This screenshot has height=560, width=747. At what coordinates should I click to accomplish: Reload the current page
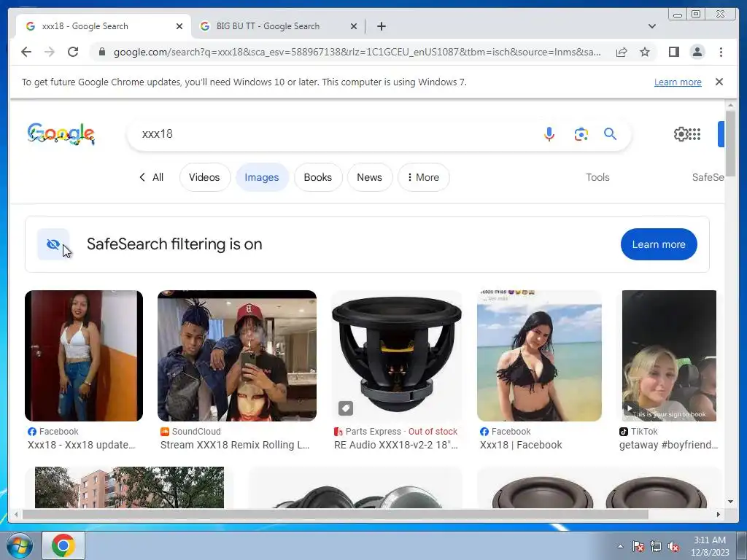click(x=73, y=52)
